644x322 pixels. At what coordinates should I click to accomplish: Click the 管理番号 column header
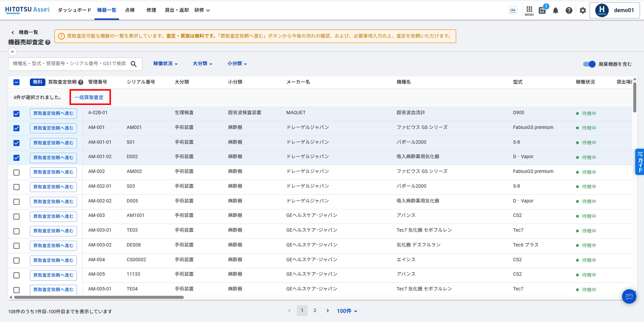[97, 82]
